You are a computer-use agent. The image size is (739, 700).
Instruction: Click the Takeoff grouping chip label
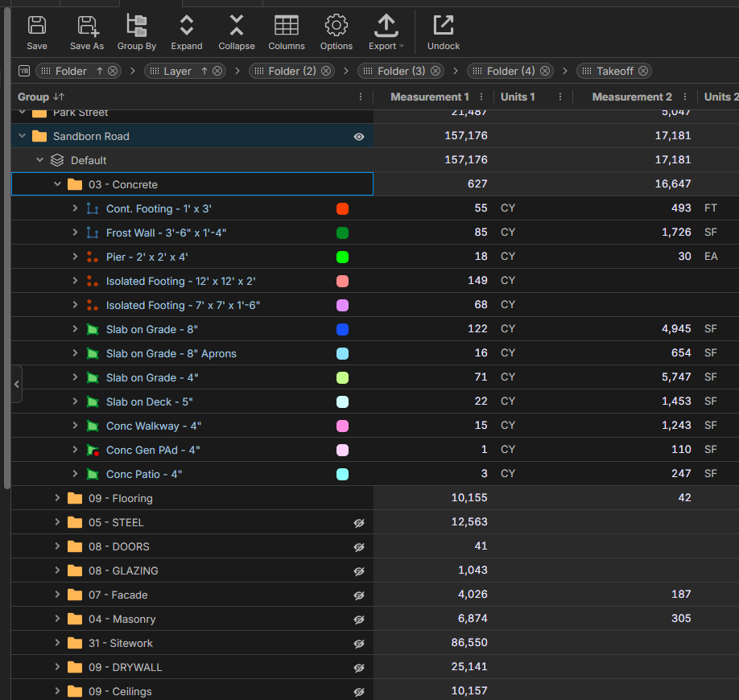click(x=615, y=71)
